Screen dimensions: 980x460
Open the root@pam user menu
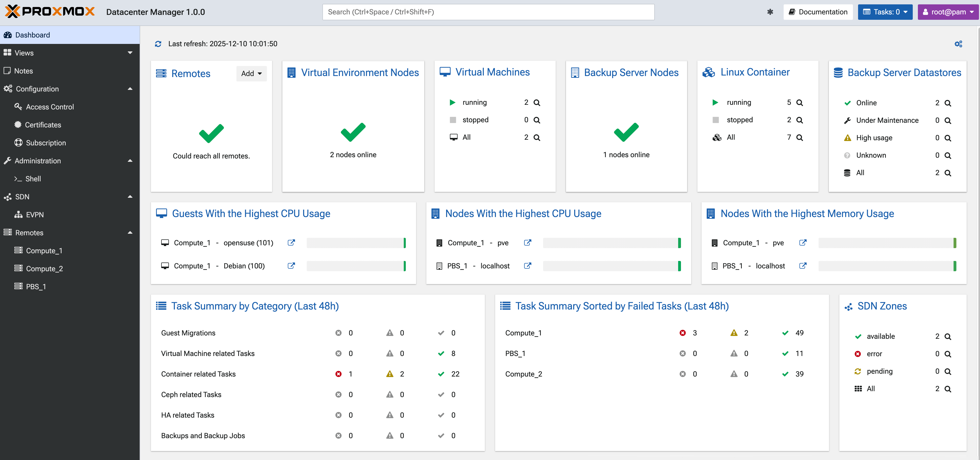click(948, 12)
